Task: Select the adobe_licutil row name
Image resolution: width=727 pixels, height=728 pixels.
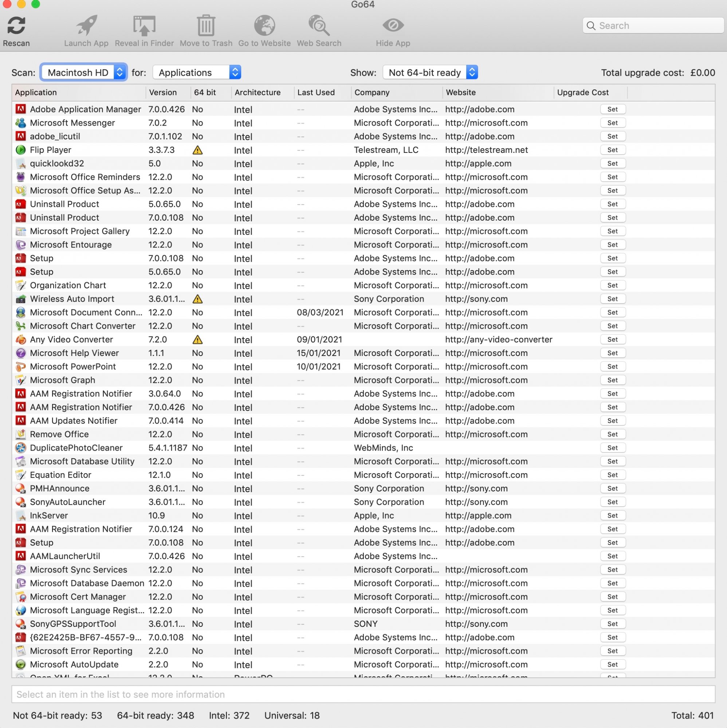Action: [55, 136]
